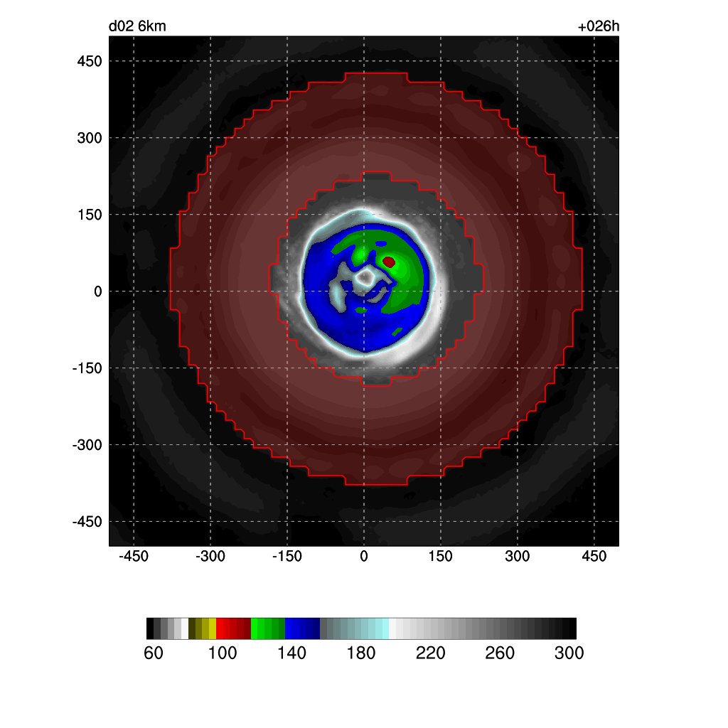This screenshot has width=728, height=728.
Task: Select the y-axis tick label 150
Action: pyautogui.click(x=90, y=215)
